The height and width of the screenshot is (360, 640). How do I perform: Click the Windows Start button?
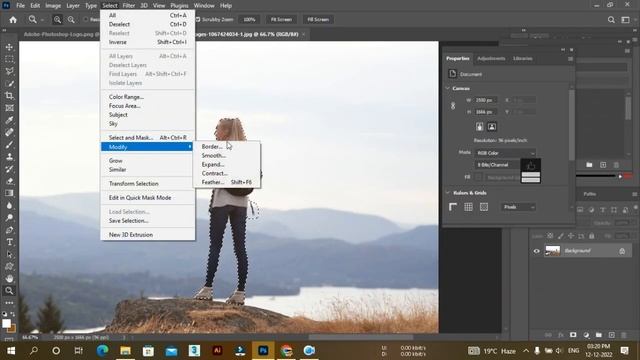[x=11, y=351]
